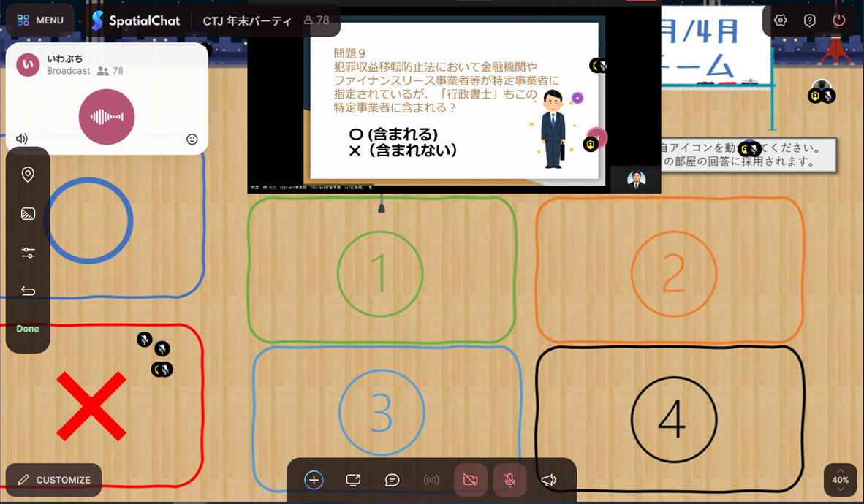Open the emoji reactions smiley

point(192,139)
